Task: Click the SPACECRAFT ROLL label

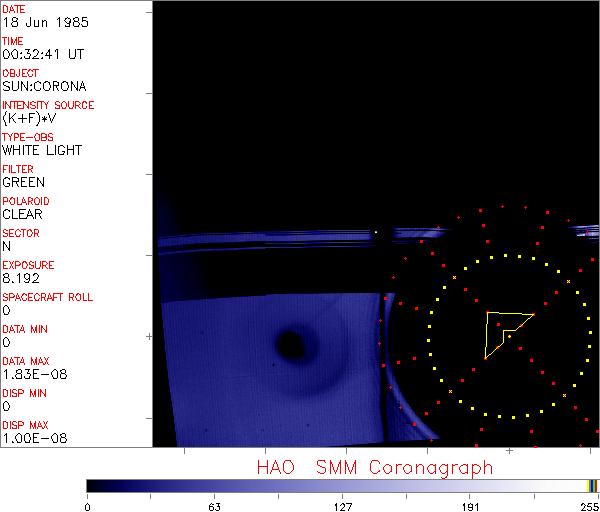Action: coord(47,297)
